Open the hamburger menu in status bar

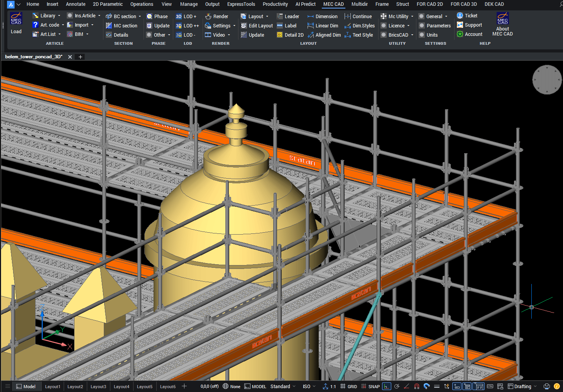(7, 386)
